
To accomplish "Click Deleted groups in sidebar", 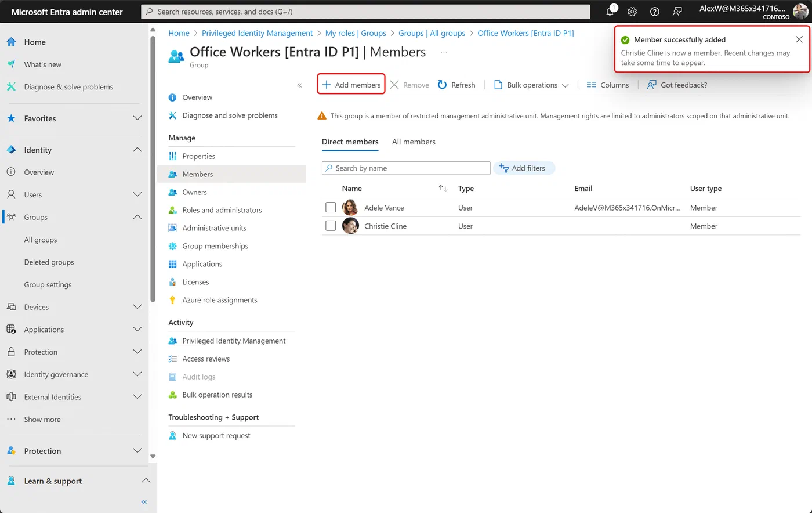I will pyautogui.click(x=49, y=262).
